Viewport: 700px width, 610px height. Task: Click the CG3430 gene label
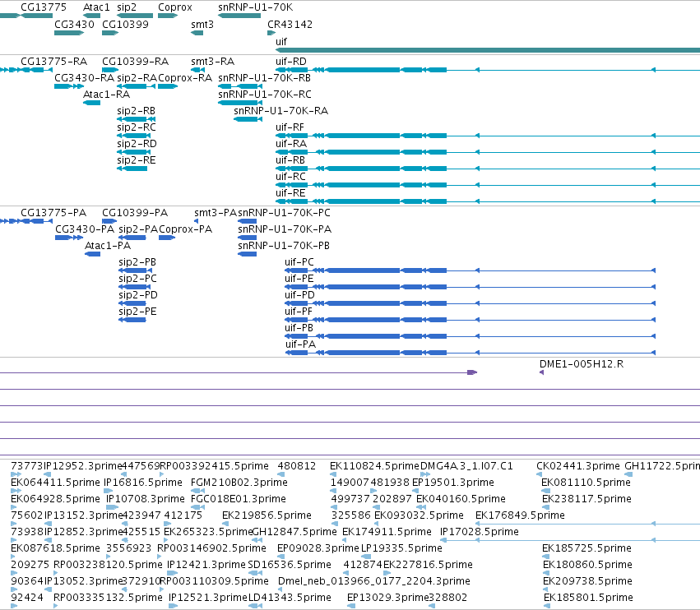[x=74, y=24]
